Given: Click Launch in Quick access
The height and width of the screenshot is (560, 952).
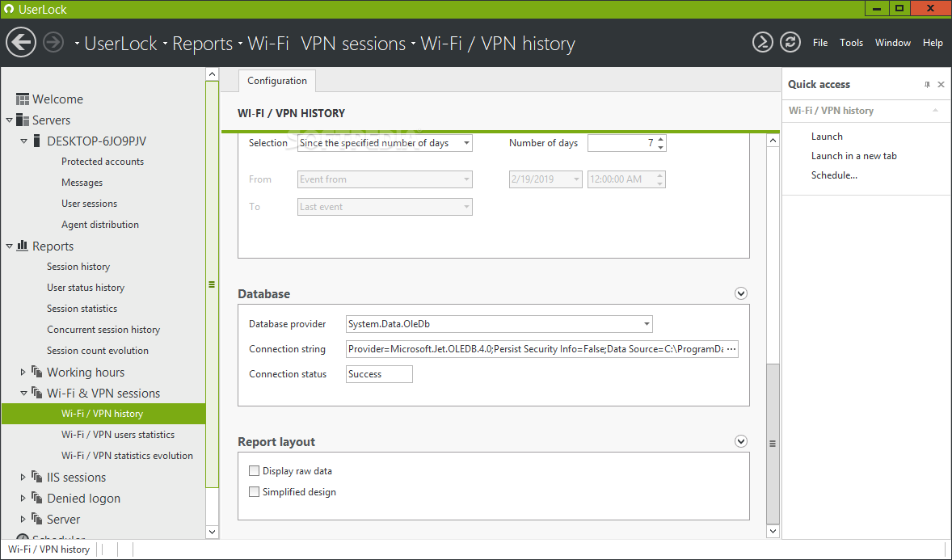Looking at the screenshot, I should point(827,136).
